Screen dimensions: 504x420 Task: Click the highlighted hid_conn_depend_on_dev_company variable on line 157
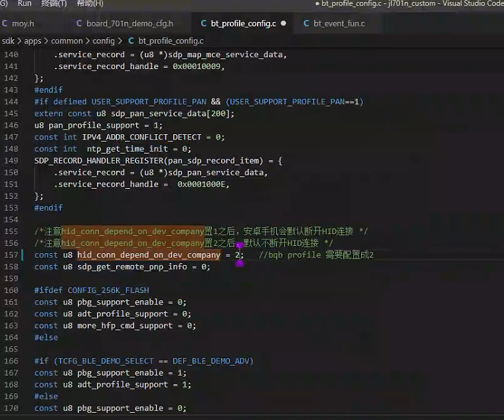[149, 255]
